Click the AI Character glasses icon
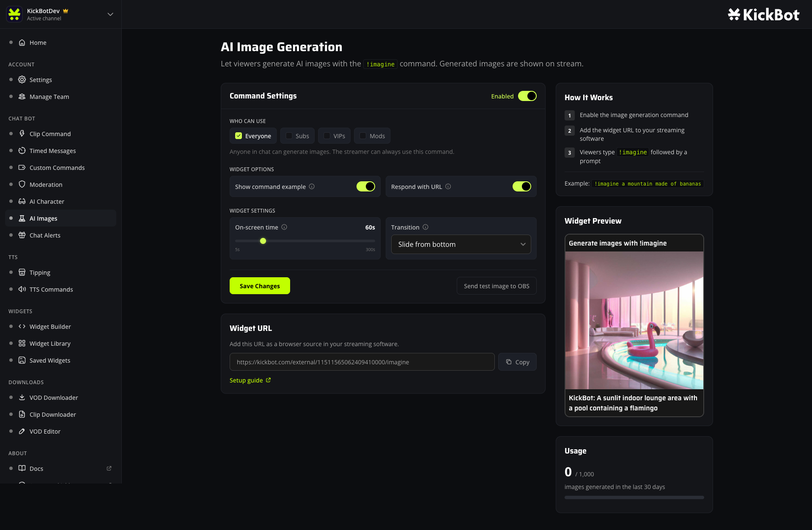This screenshot has width=812, height=530. (x=22, y=202)
